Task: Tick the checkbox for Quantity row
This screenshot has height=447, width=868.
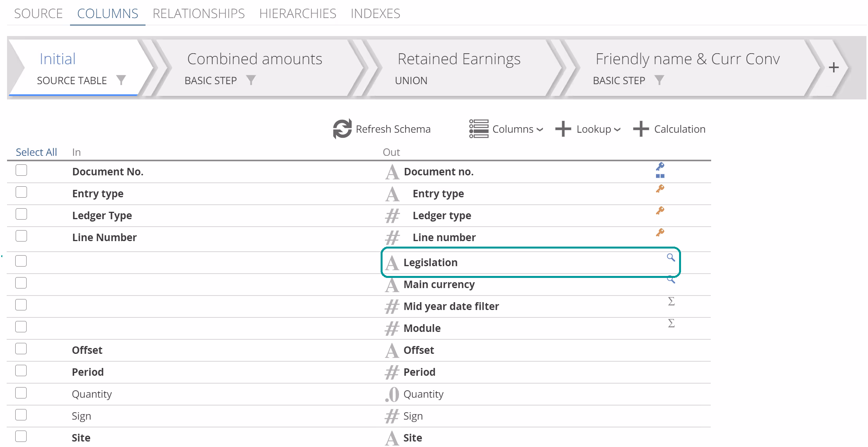Action: 21,393
